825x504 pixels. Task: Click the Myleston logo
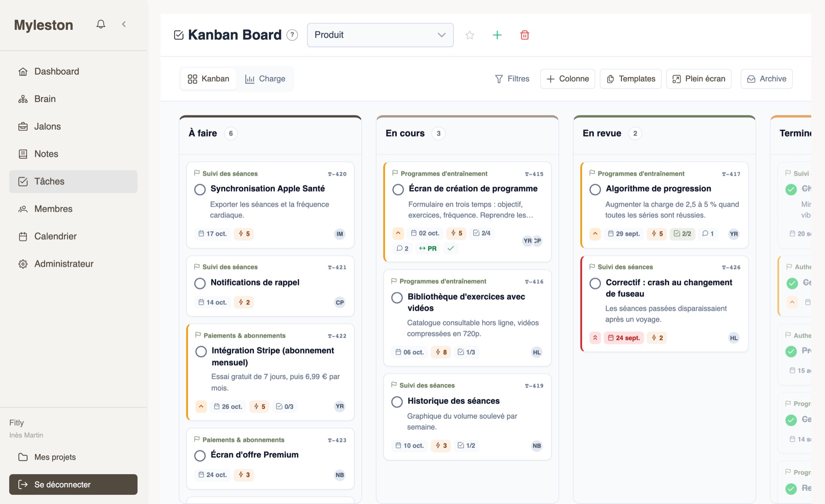(x=44, y=25)
